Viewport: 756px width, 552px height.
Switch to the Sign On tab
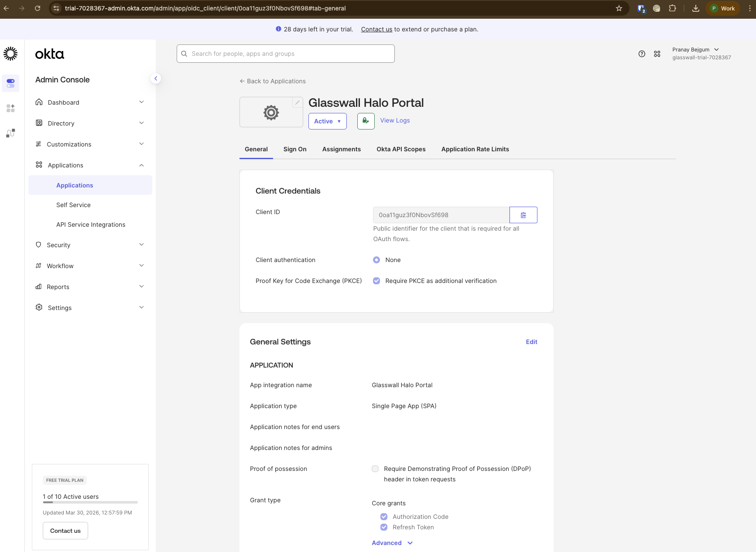pos(295,149)
